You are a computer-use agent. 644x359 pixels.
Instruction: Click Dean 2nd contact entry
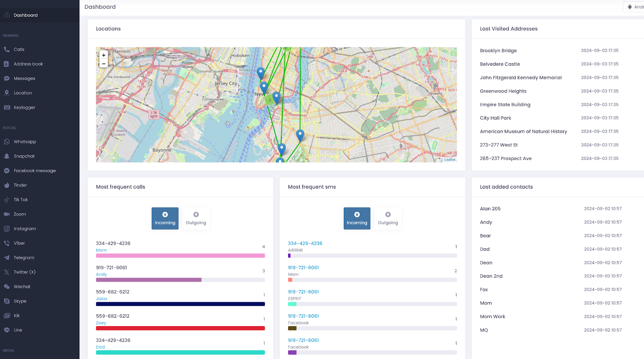[491, 276]
